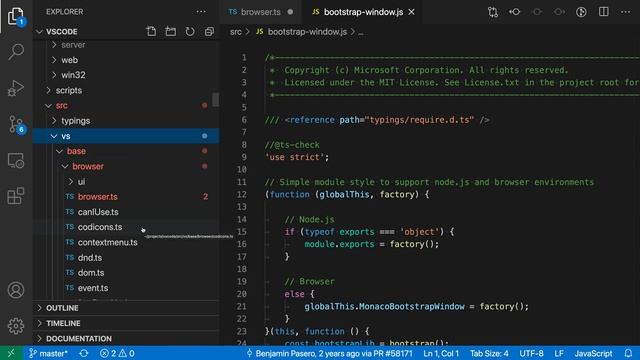Refresh the Explorer tree
Viewport: 640px width, 360px height.
190,31
